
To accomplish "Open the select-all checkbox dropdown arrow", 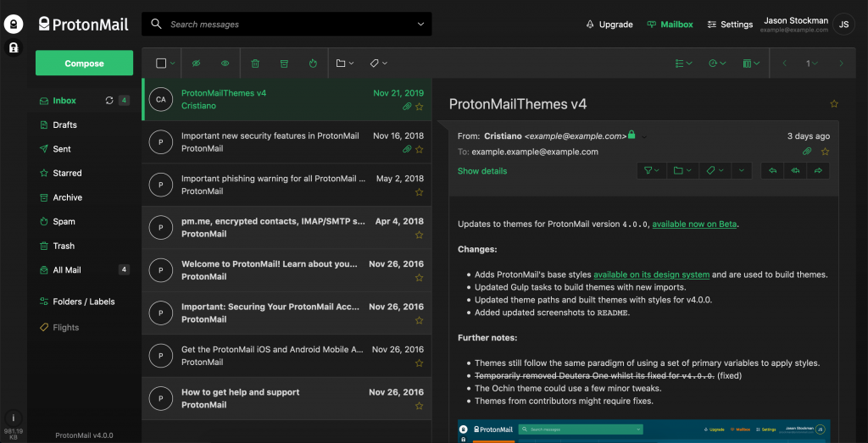I will [x=173, y=64].
